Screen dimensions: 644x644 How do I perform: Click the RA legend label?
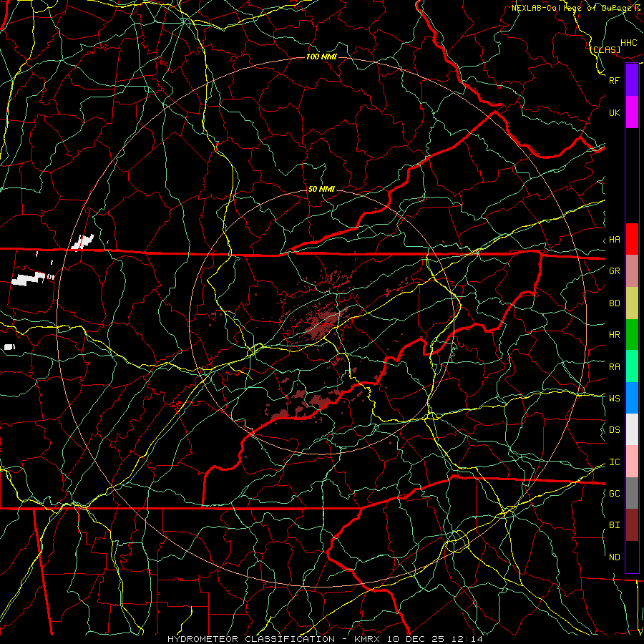[x=614, y=367]
